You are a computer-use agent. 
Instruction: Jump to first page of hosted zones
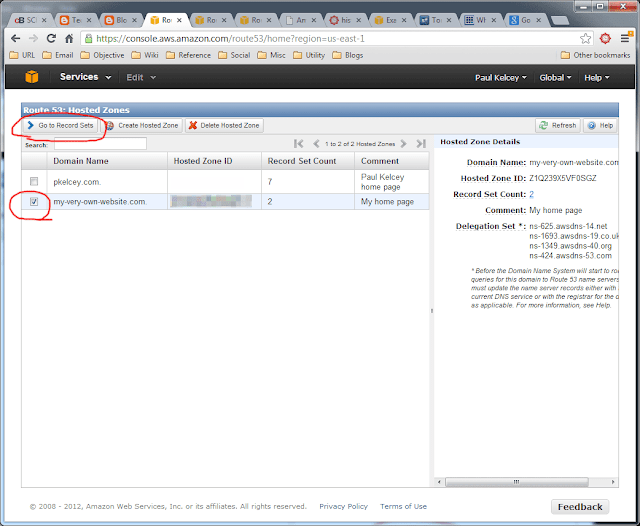[298, 144]
